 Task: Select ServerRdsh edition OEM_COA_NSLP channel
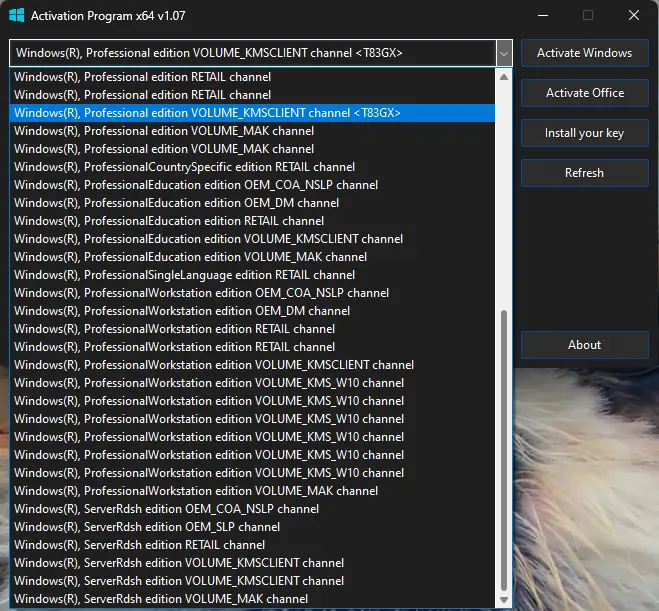pyautogui.click(x=252, y=509)
